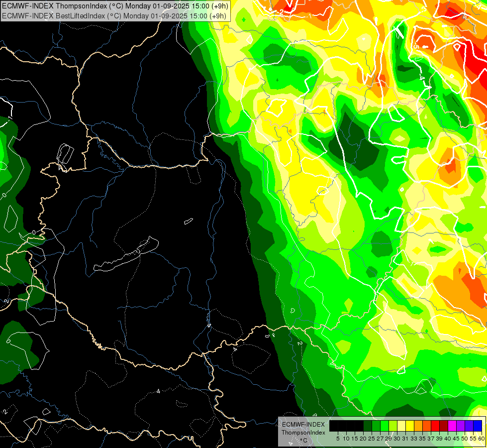Select the medium green 25-27 legend swatch
487x448 pixels.
pyautogui.click(x=376, y=426)
